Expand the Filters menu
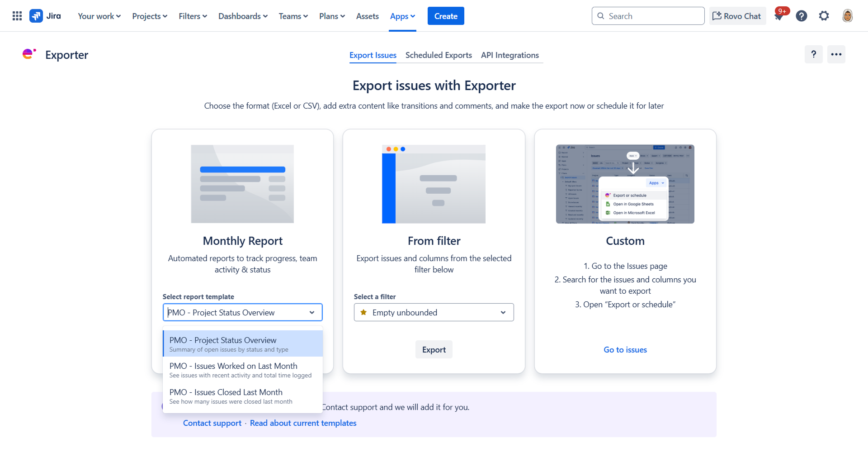This screenshot has height=467, width=868. [193, 16]
